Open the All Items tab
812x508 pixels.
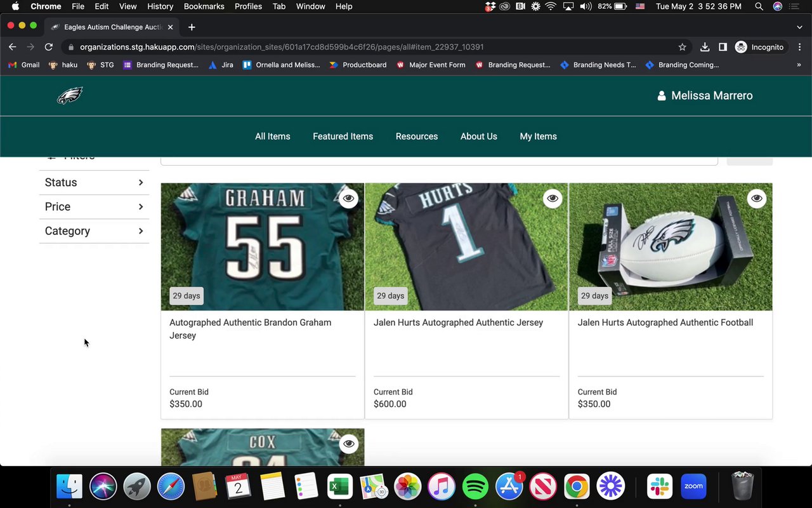click(x=273, y=137)
